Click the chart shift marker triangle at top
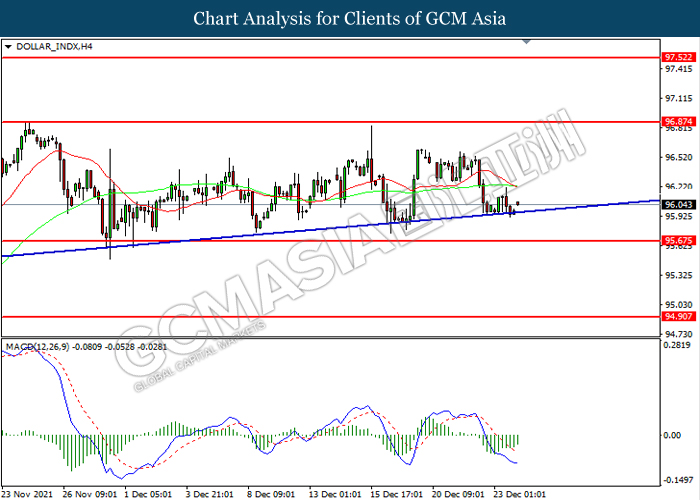Screen dimensions: 700x500 [526, 42]
